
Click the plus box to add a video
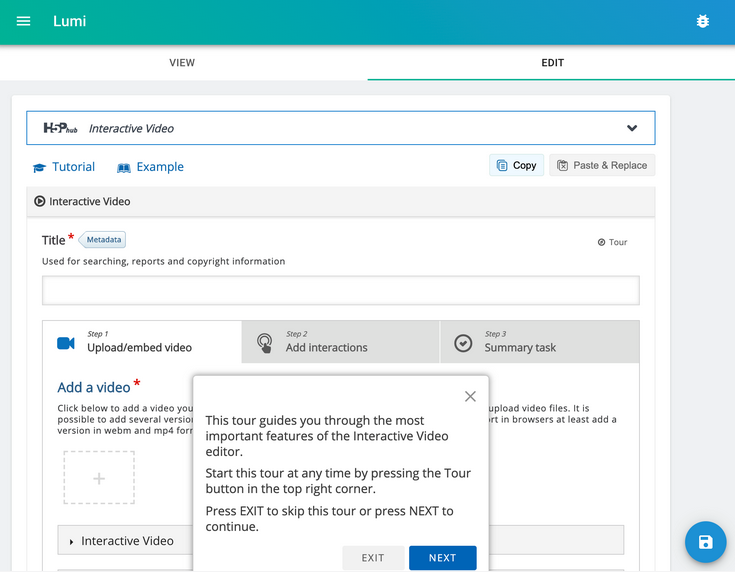pos(99,478)
